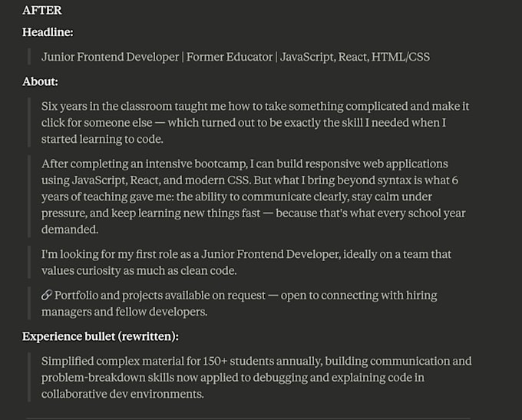This screenshot has width=522, height=420.
Task: Click the Experience bullet (rewritten) label
Action: [101, 336]
